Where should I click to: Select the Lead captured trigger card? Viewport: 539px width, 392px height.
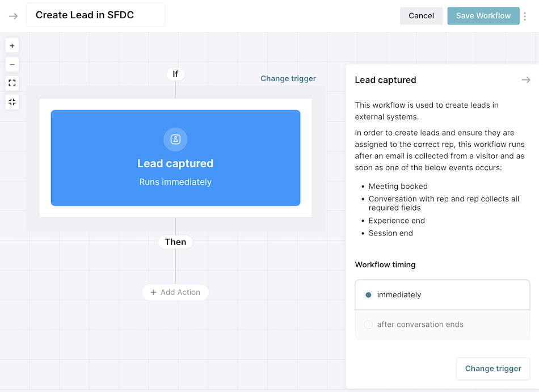[175, 158]
